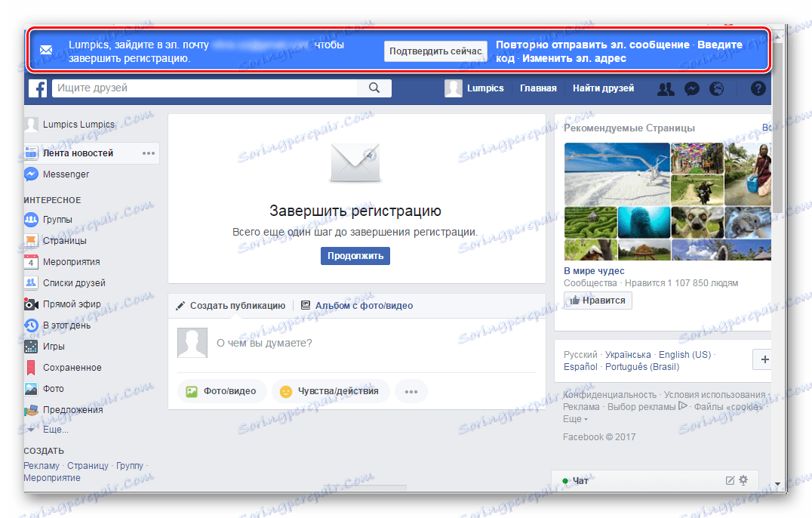The height and width of the screenshot is (518, 812).
Task: Click Мероприятие under СОЗДАТЬ
Action: coord(52,477)
